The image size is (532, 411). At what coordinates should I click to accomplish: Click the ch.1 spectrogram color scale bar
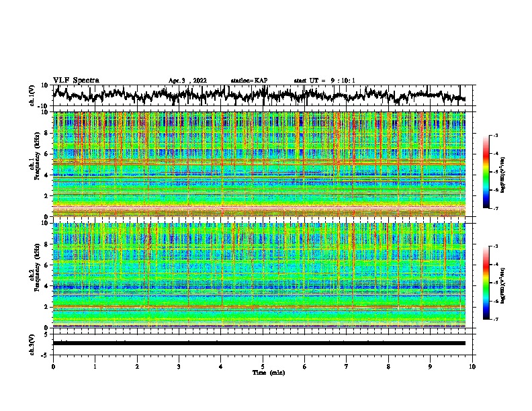pos(486,172)
